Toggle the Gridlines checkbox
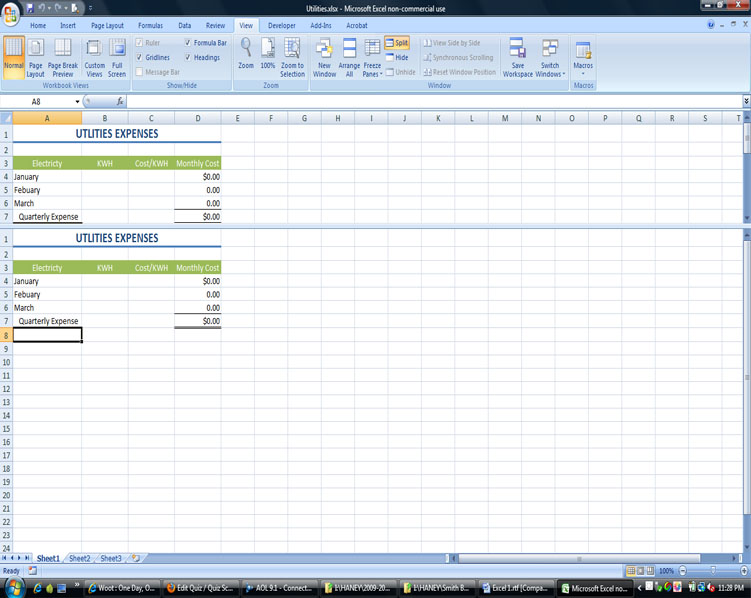The image size is (751, 598). point(139,58)
